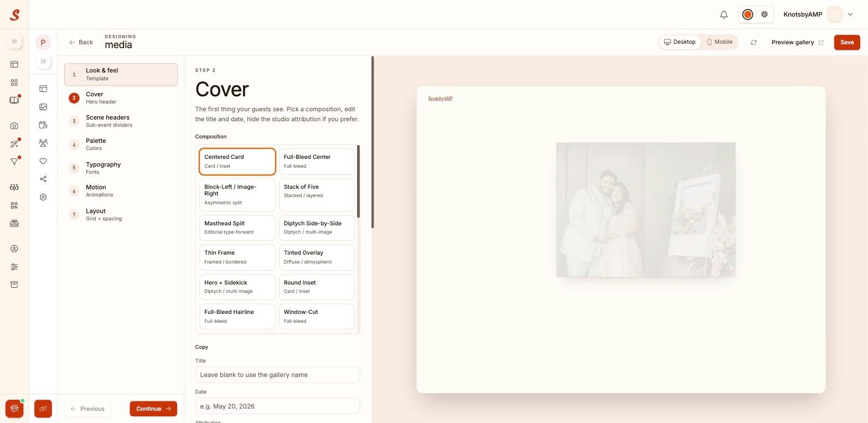Open the open-book icon in outer sidebar
Viewport: 868px width, 423px height.
[x=14, y=100]
